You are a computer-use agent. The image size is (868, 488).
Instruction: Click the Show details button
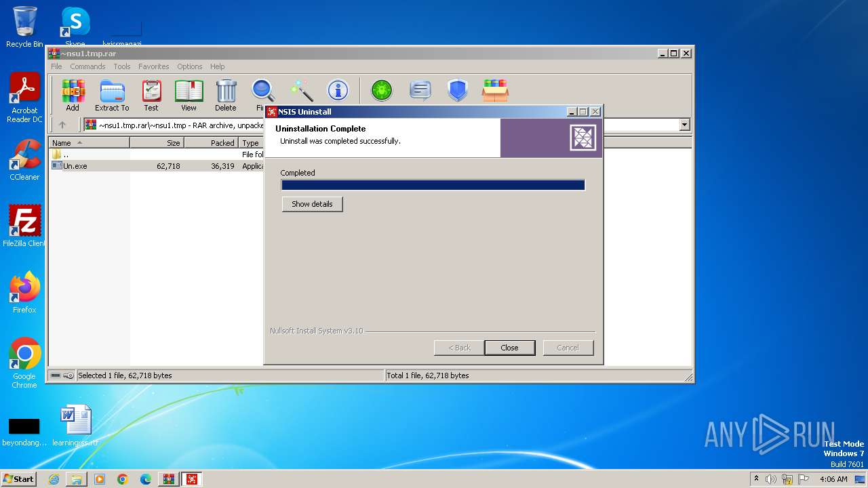click(312, 204)
